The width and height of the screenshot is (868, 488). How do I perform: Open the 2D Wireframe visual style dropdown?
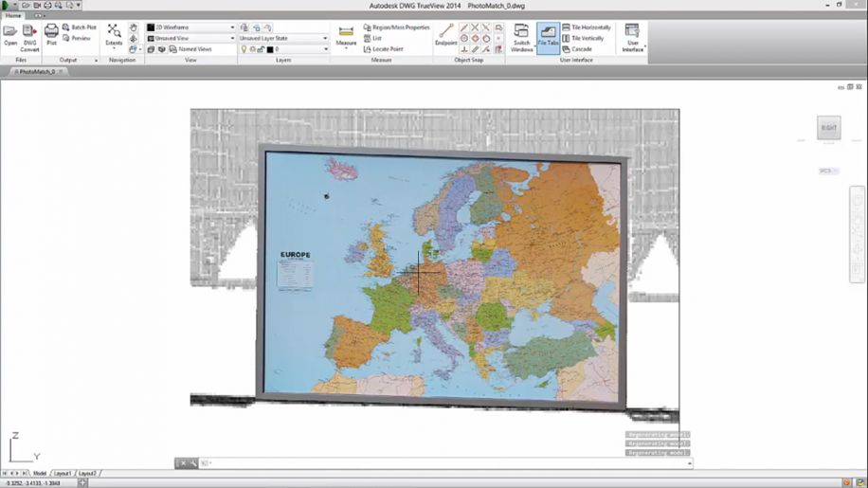[190, 27]
